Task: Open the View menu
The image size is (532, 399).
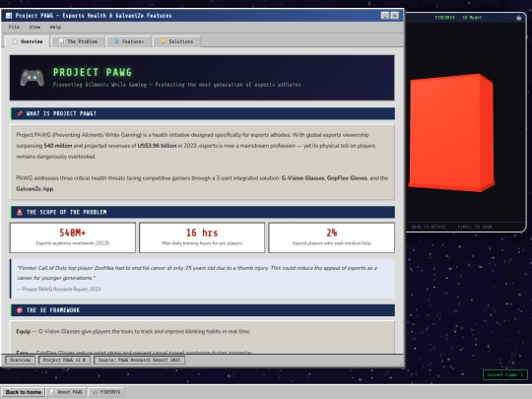Action: coord(34,27)
